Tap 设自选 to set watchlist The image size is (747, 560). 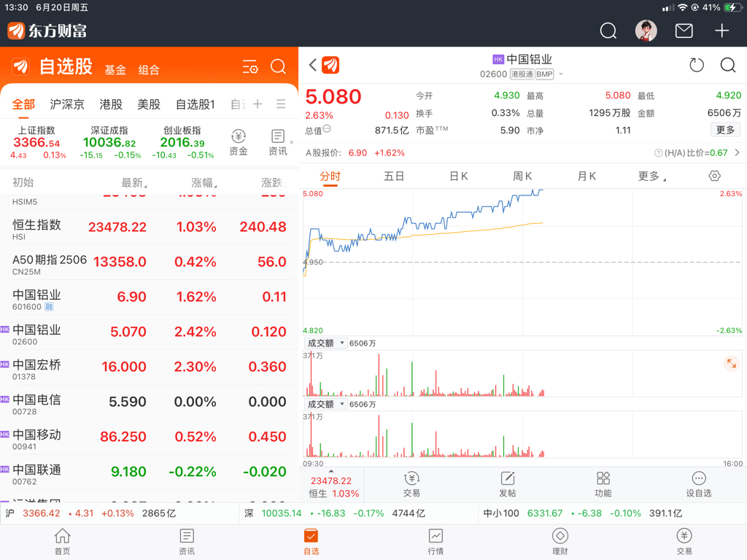(699, 485)
